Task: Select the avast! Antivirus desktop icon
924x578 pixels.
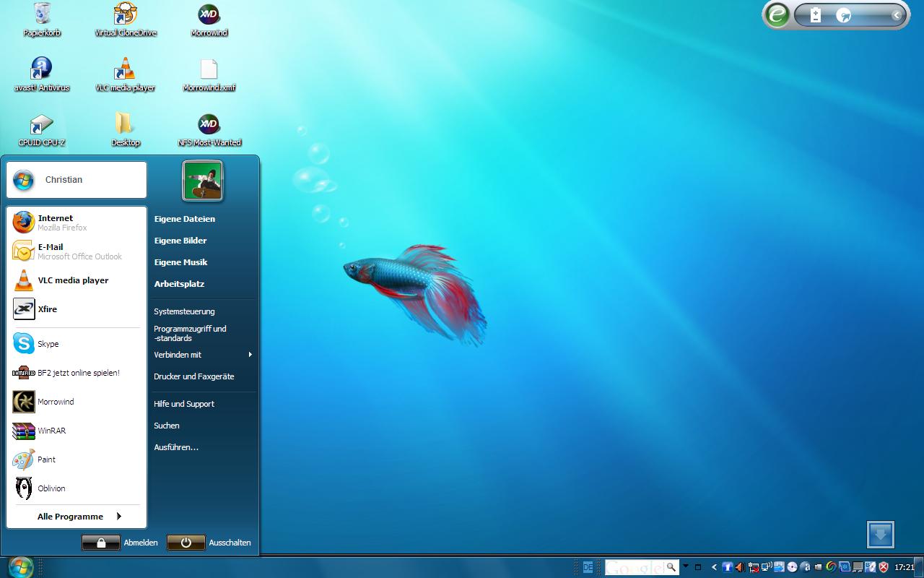Action: click(x=42, y=74)
